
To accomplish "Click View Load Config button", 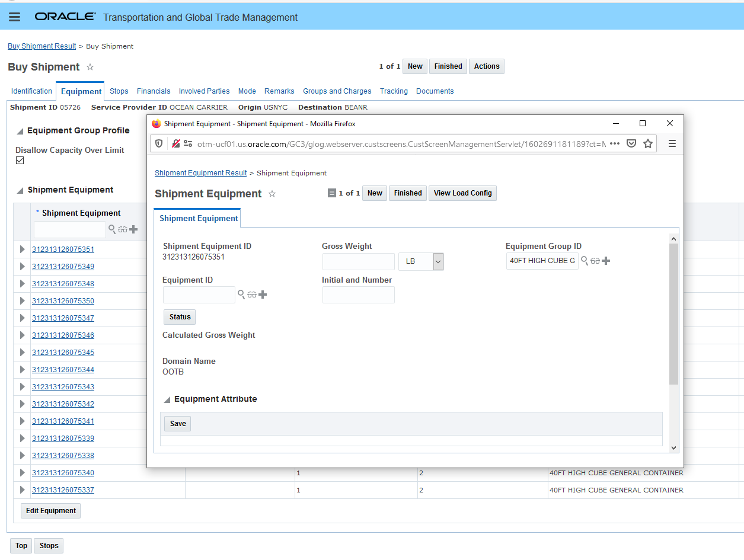I will tap(462, 193).
